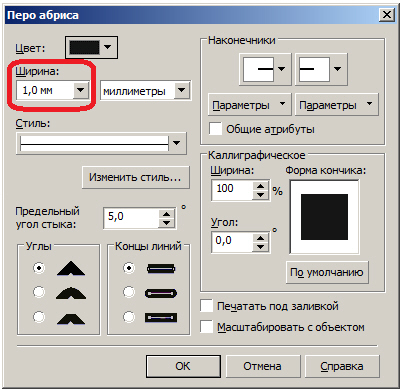The image size is (404, 390).
Task: Click the calligraphic Ширина 100 field
Action: [x=232, y=190]
